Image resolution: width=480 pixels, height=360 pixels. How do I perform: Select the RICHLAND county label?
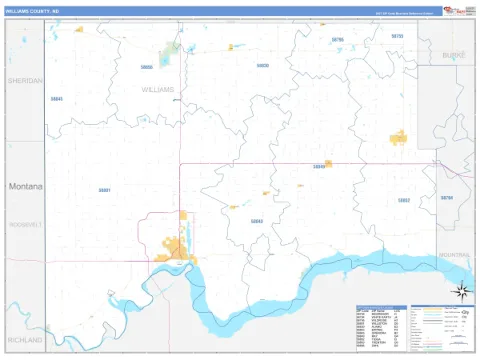[x=25, y=340]
